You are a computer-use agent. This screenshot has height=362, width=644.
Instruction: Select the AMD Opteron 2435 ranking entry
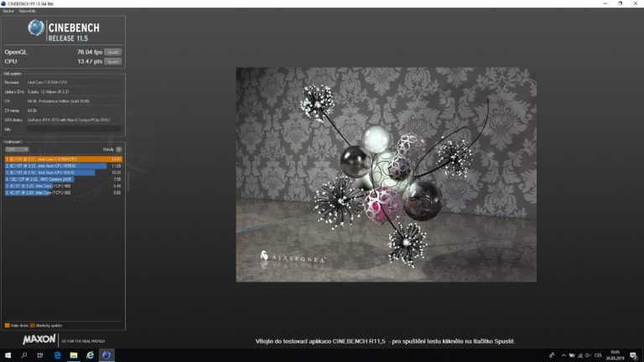[x=39, y=179]
